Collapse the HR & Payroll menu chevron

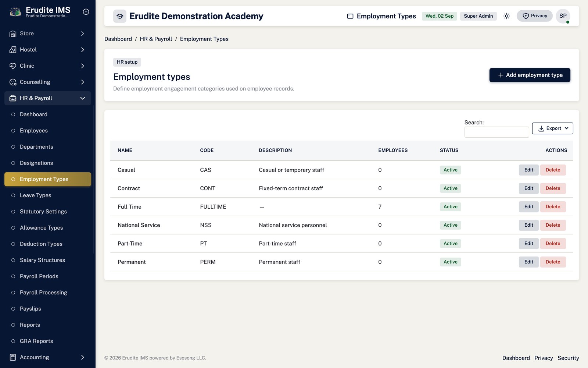(83, 98)
